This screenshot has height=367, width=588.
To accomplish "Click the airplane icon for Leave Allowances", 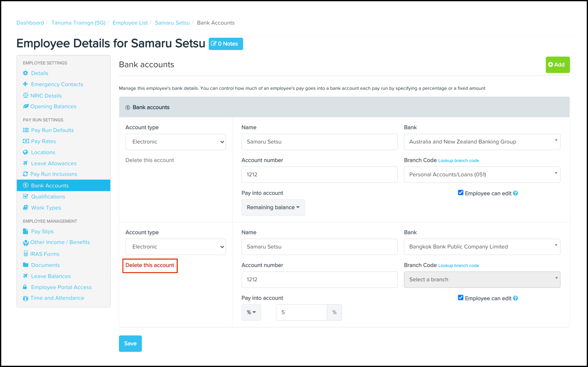I will point(25,163).
